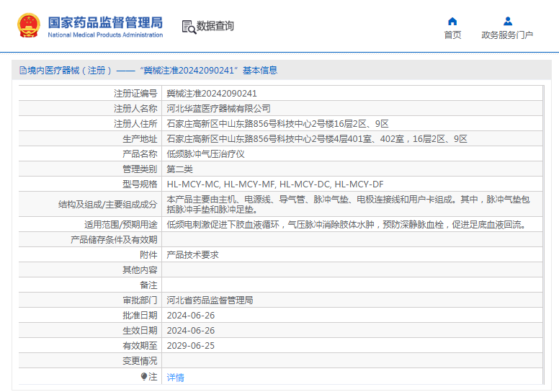Viewport: 559px width, 392px height.
Task: Click the 注册证编号 label
Action: pyautogui.click(x=135, y=94)
